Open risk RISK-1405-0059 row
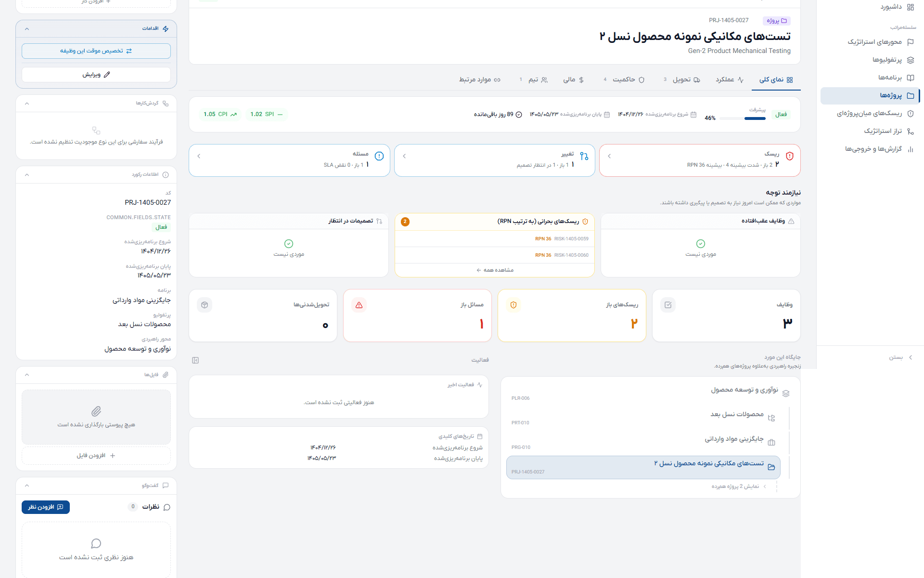The height and width of the screenshot is (578, 924). click(x=495, y=239)
